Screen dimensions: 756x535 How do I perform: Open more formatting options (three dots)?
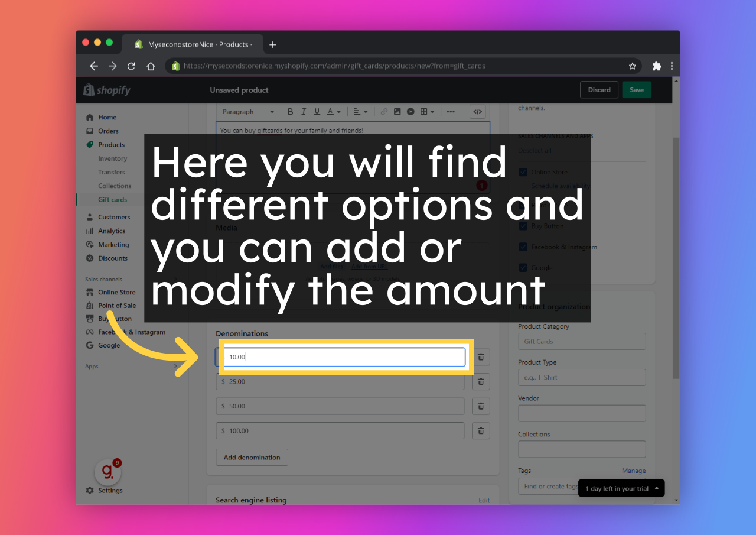[451, 111]
